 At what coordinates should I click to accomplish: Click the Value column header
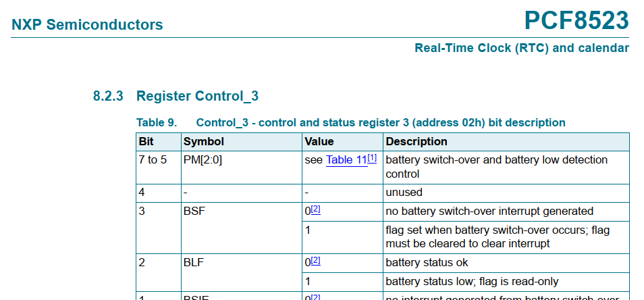[x=342, y=142]
